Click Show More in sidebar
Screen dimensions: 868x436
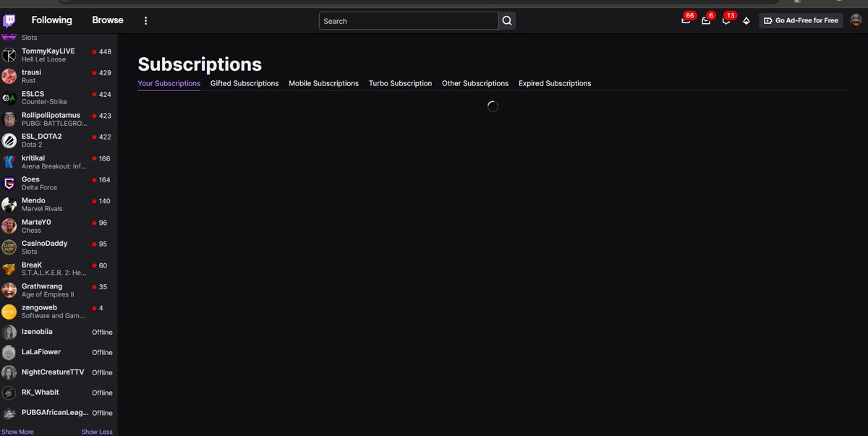17,432
